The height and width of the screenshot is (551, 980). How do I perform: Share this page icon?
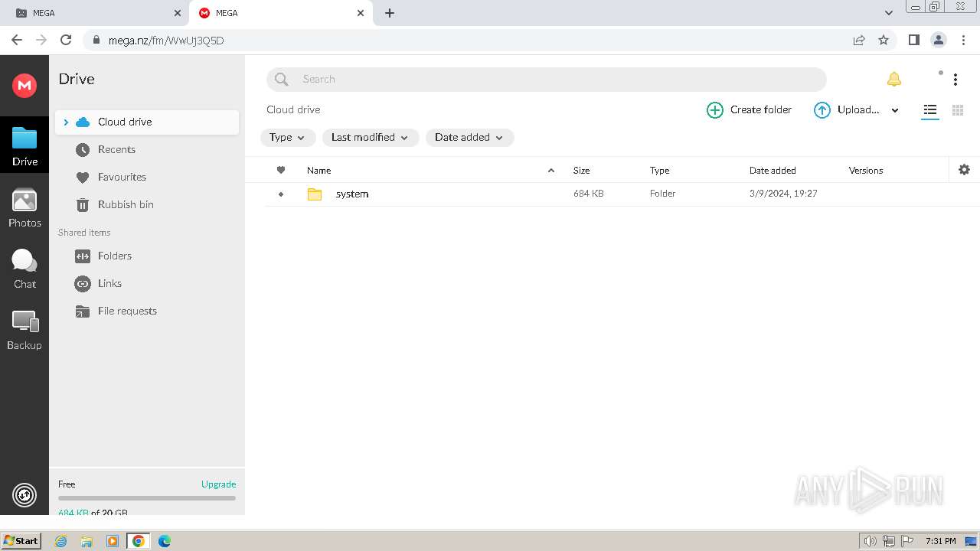(x=859, y=40)
